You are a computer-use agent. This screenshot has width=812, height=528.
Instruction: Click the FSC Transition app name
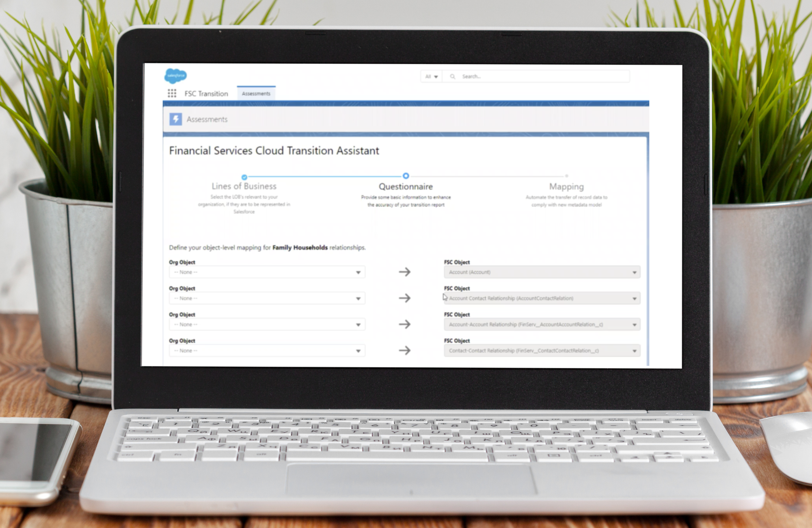206,94
